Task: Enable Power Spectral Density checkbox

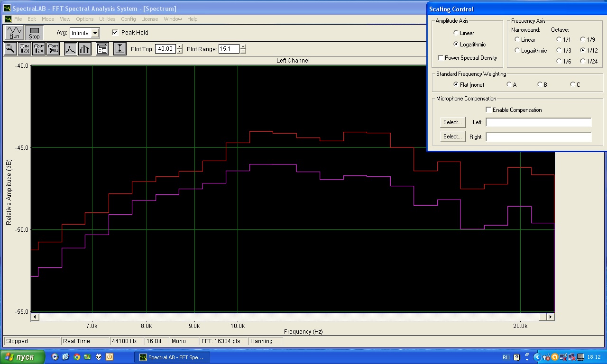Action: [x=441, y=58]
